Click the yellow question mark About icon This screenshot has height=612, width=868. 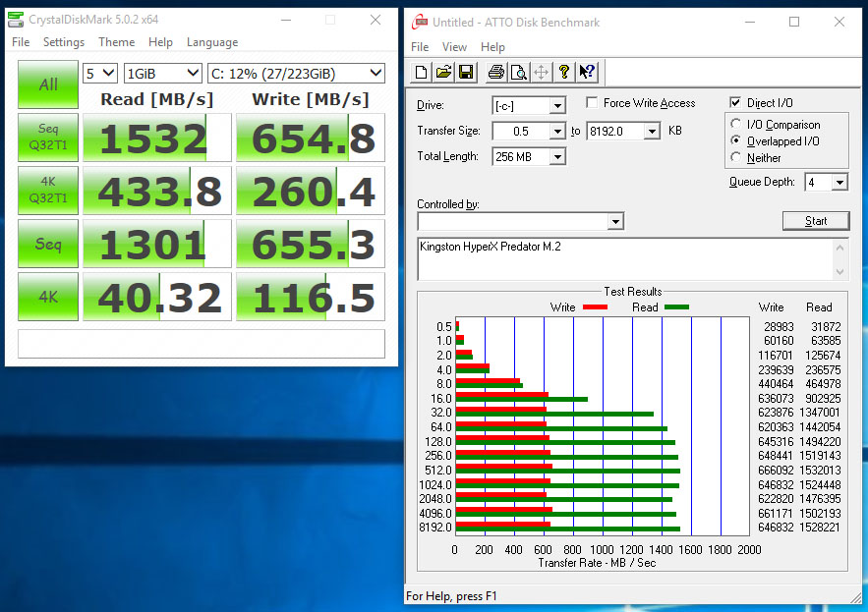tap(564, 72)
